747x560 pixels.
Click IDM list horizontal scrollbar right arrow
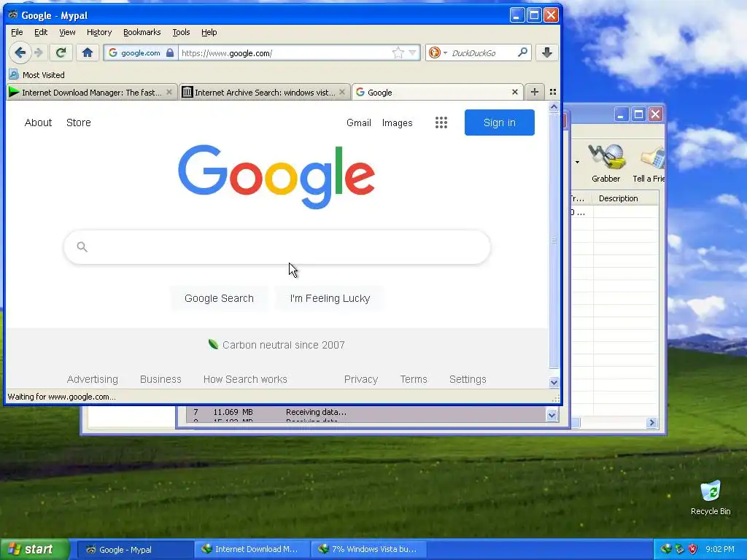click(x=651, y=422)
